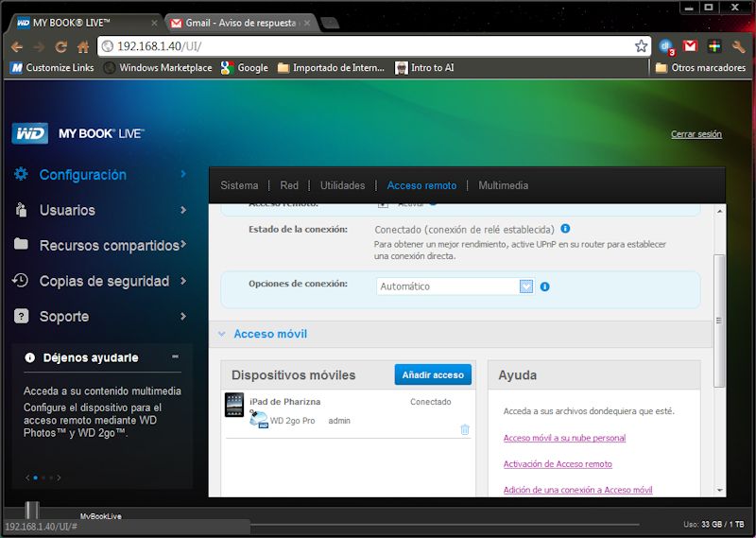Click the browser Forward arrow

point(39,47)
